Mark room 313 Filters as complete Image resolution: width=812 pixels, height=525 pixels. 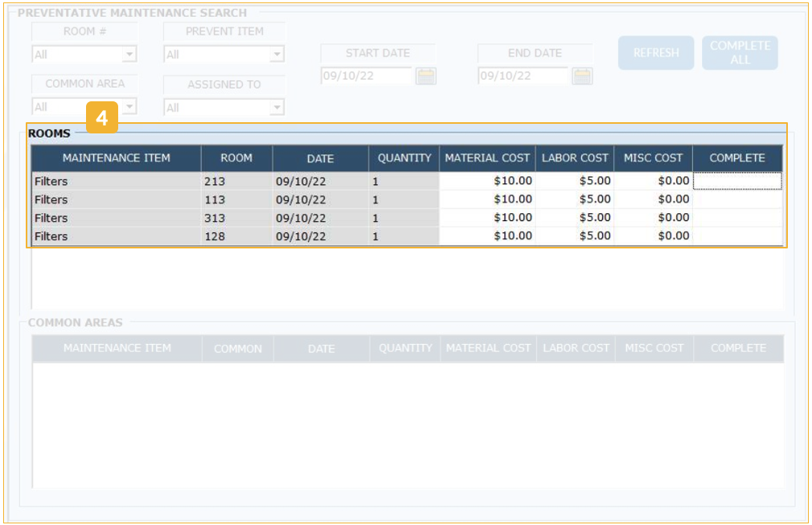737,218
